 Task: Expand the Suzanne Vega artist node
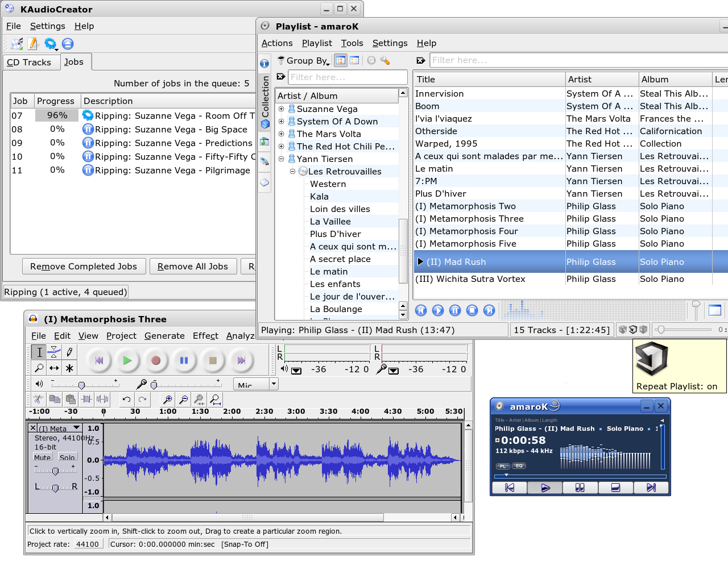click(x=281, y=109)
